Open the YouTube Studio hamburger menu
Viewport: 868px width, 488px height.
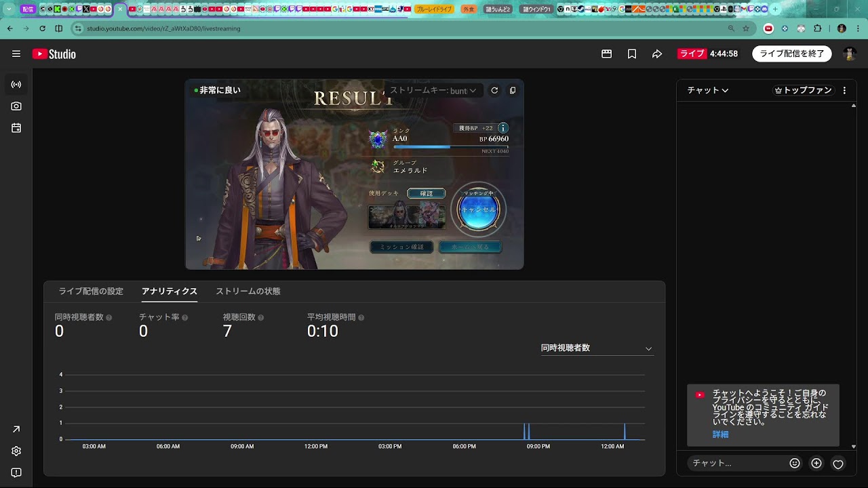point(16,54)
